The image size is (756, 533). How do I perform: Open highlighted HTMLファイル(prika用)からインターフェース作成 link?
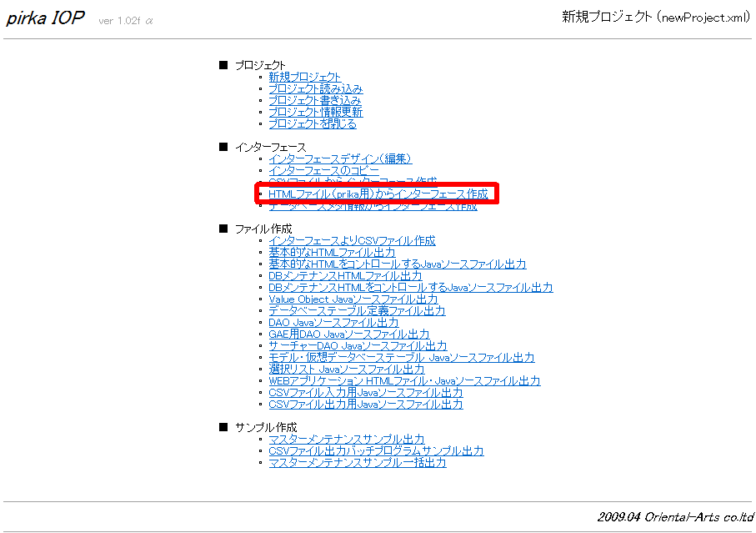pos(378,194)
